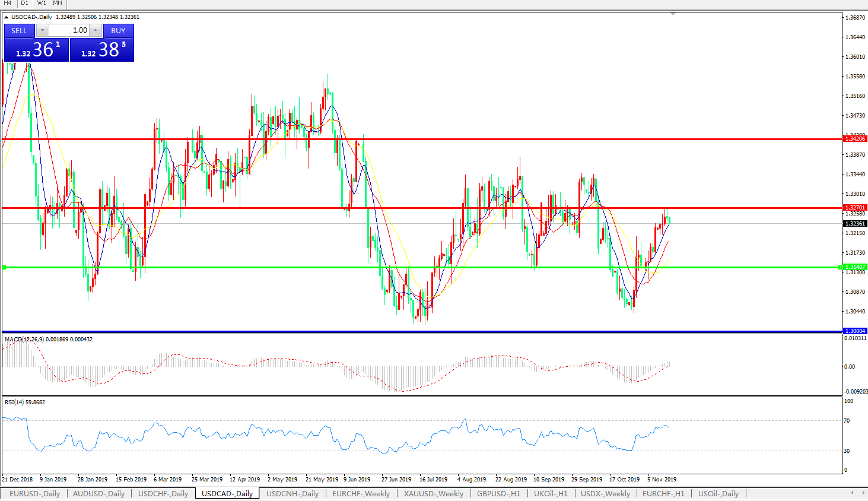Click the lot volume input field

point(69,30)
